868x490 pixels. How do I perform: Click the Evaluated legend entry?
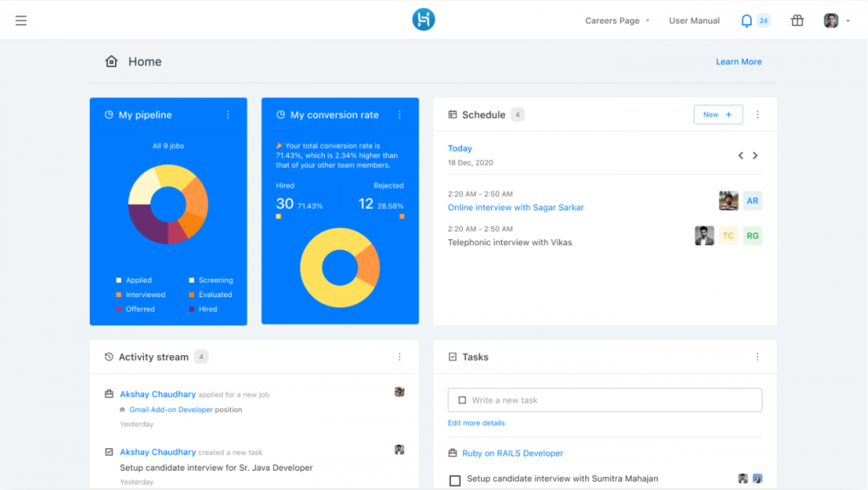(x=210, y=295)
